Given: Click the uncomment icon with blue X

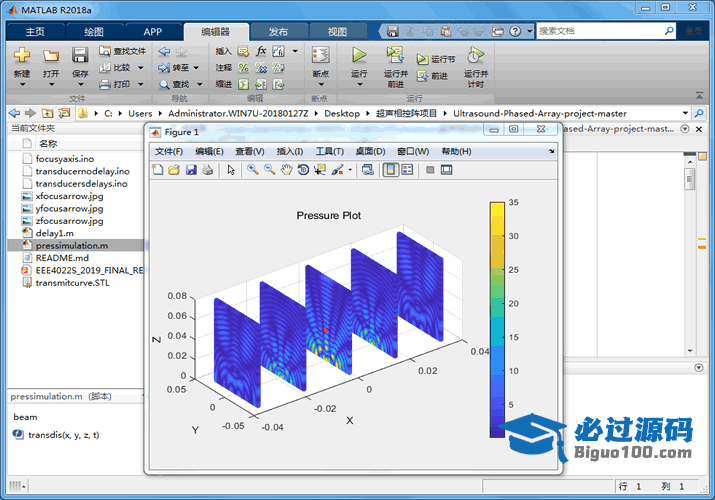Looking at the screenshot, I should [261, 68].
